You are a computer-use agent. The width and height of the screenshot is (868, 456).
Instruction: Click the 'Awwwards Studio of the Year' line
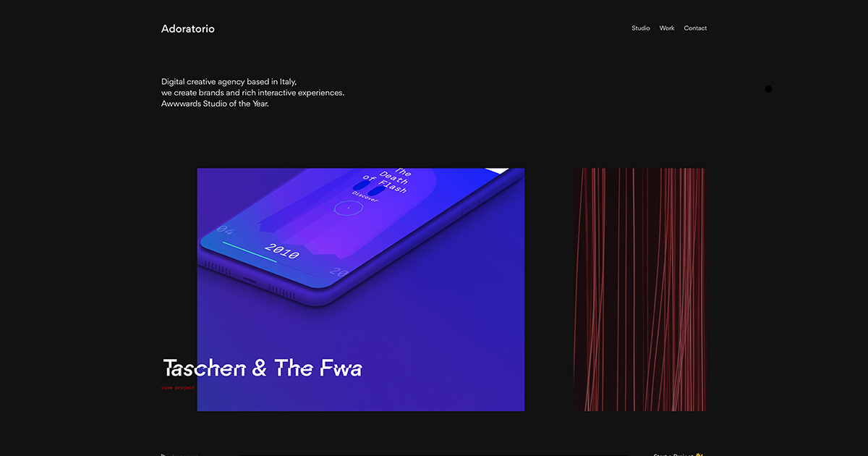click(x=215, y=104)
